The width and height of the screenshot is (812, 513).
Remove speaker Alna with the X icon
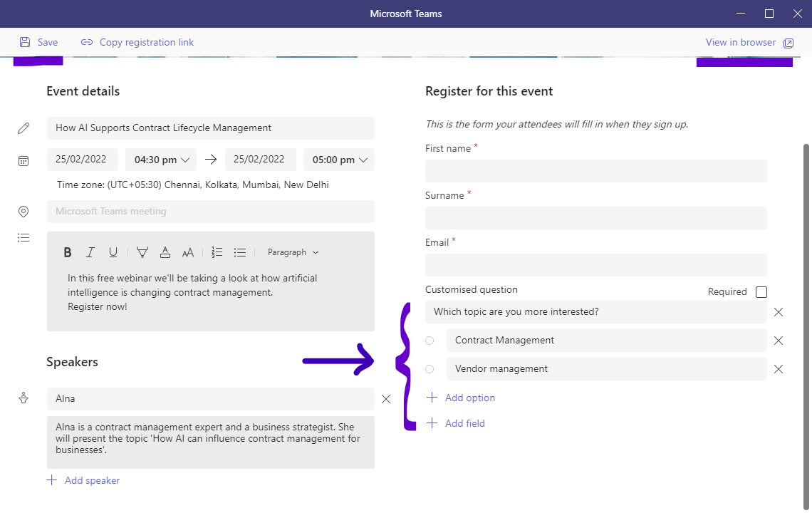pos(386,399)
